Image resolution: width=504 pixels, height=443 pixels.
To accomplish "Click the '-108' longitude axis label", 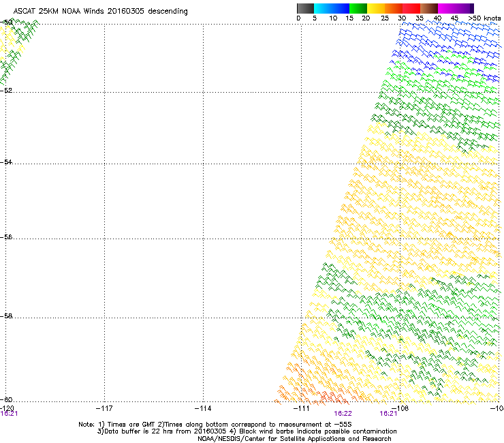I will [400, 408].
